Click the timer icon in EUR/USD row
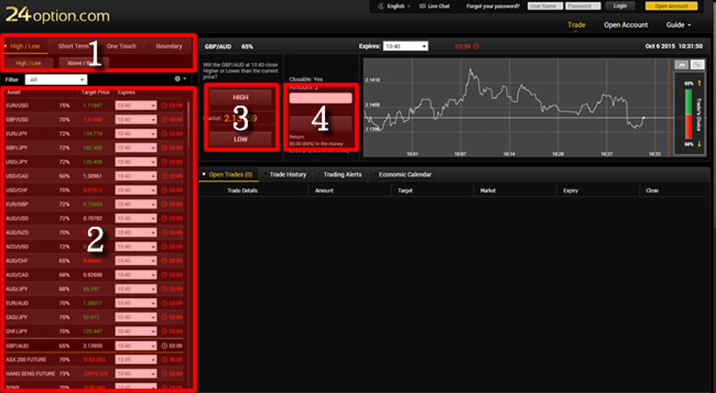Image resolution: width=716 pixels, height=393 pixels. (164, 105)
